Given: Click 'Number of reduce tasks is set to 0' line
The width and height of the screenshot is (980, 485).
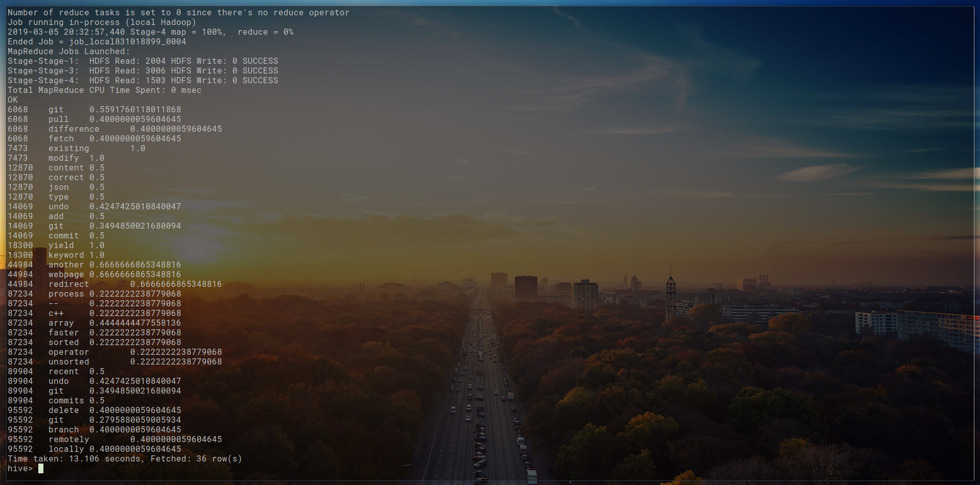Looking at the screenshot, I should (x=179, y=12).
